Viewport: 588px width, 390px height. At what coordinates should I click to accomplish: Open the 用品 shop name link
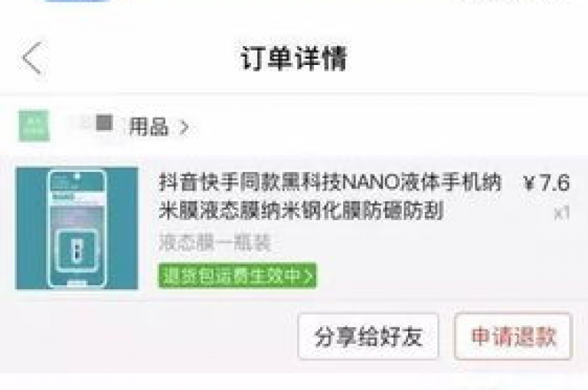tap(149, 127)
